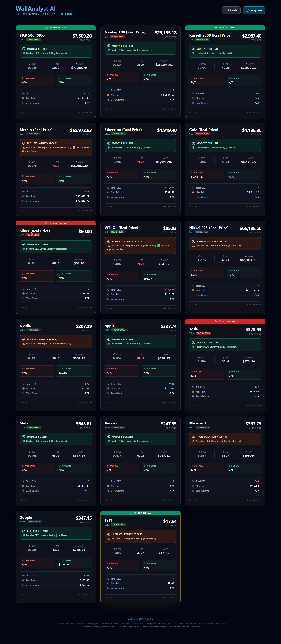Click the SoFi BUY SIGNAL banner

[140, 513]
